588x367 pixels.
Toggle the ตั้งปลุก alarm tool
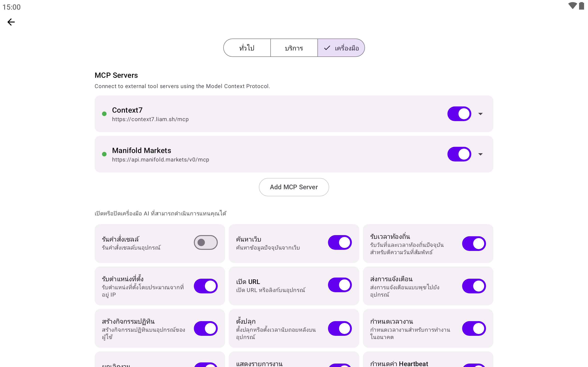[340, 328]
